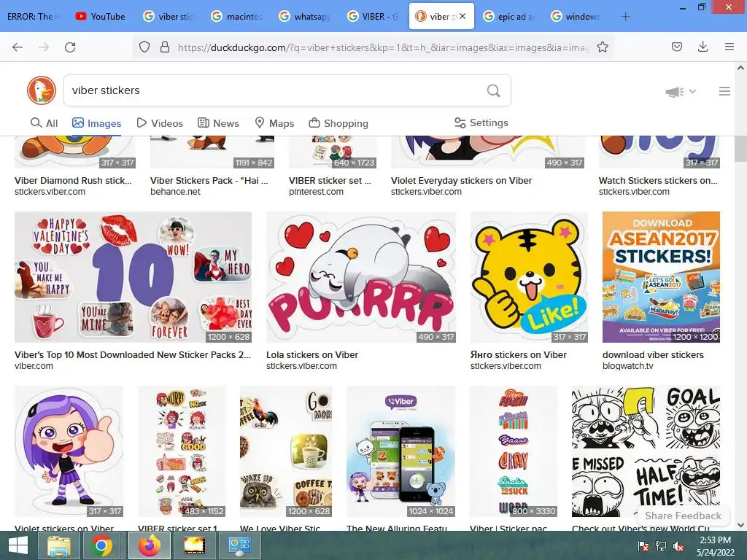Screen dimensions: 747x560
Task: Switch to the macintosh tab
Action: point(236,16)
